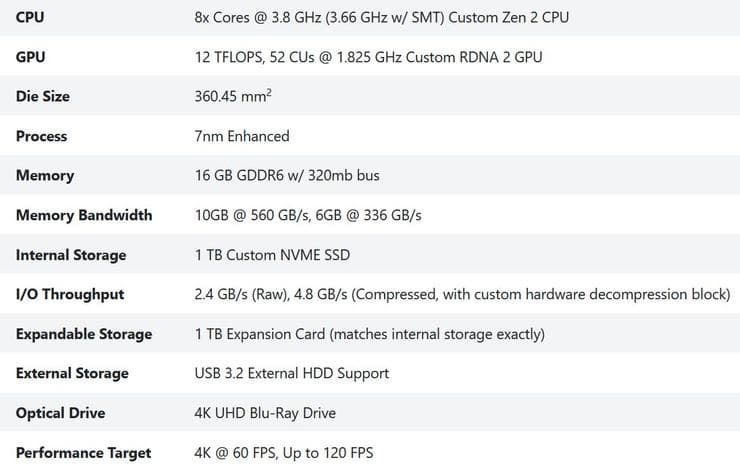Select the 1 TB Custom NVME SSD text

pos(270,255)
